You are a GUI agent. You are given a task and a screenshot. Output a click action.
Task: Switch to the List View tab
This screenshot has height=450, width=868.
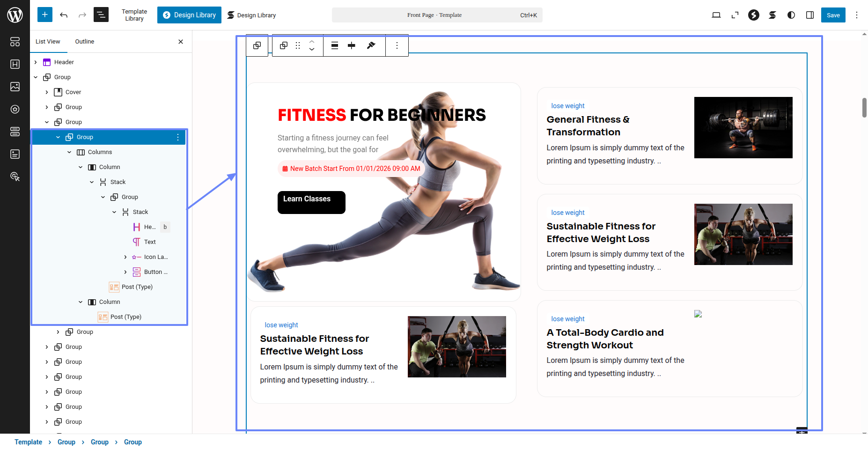click(x=48, y=42)
